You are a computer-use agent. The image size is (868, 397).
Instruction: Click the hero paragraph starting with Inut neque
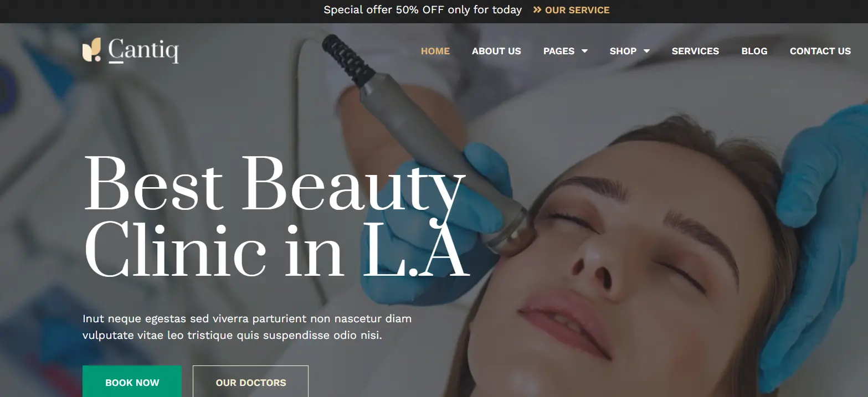click(247, 327)
